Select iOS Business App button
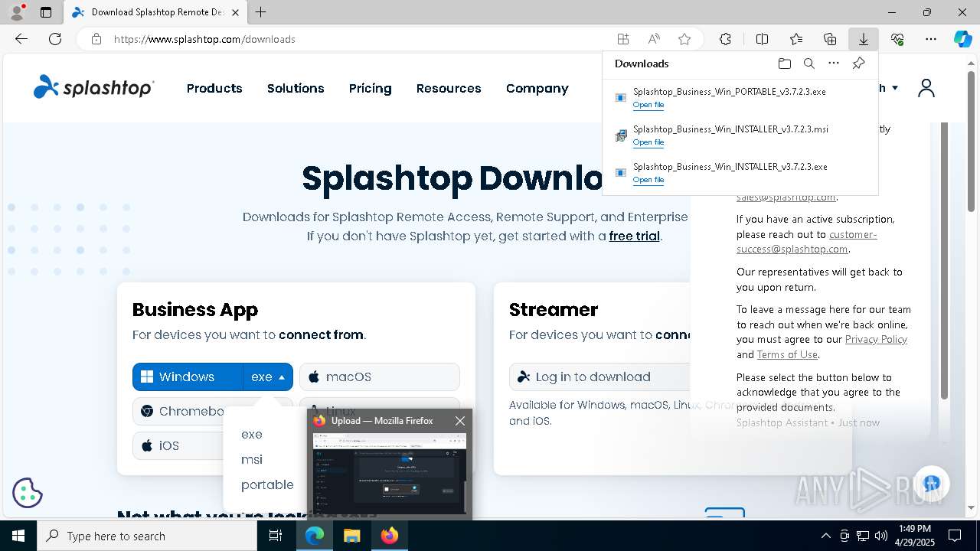This screenshot has height=551, width=980. [x=178, y=445]
